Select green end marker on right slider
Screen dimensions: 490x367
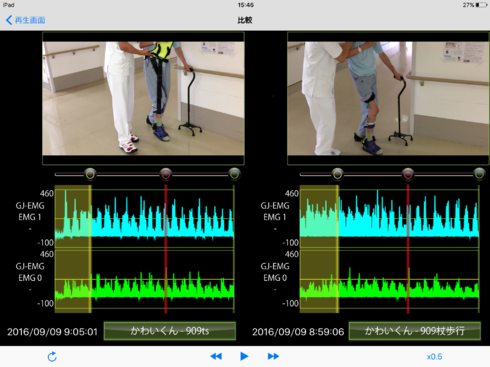[479, 174]
